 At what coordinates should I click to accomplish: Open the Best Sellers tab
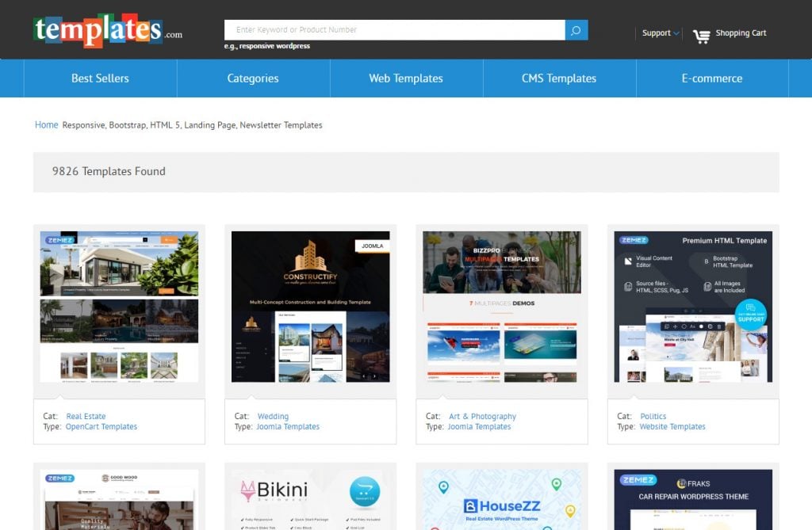100,78
